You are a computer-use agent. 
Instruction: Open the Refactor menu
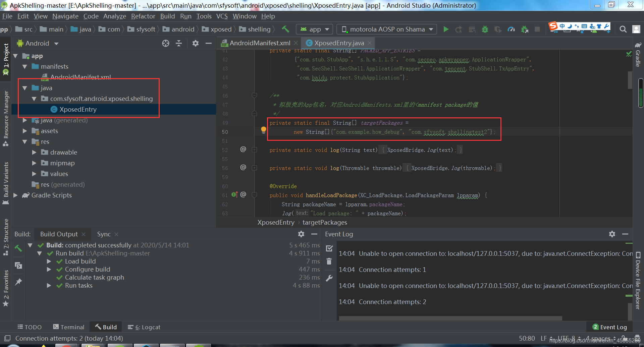tap(143, 16)
